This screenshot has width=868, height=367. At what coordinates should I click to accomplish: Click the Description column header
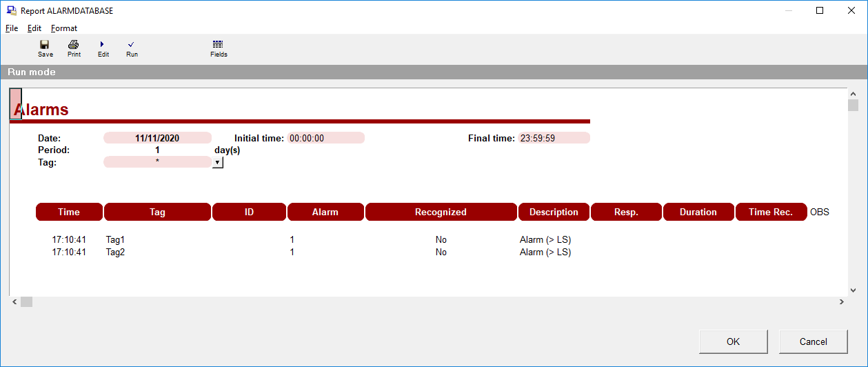554,212
